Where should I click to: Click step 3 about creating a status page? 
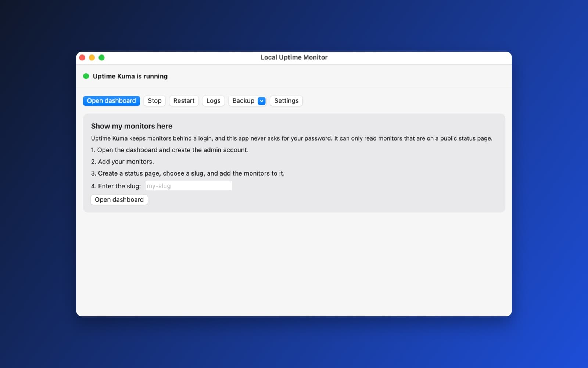[188, 173]
